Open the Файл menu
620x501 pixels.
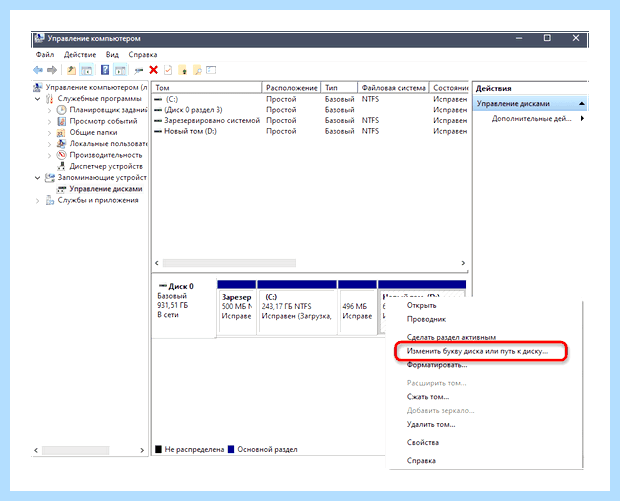pos(45,55)
